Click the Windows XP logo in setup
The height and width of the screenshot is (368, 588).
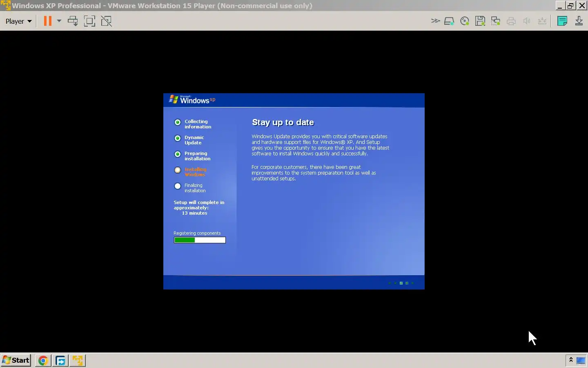tap(192, 100)
